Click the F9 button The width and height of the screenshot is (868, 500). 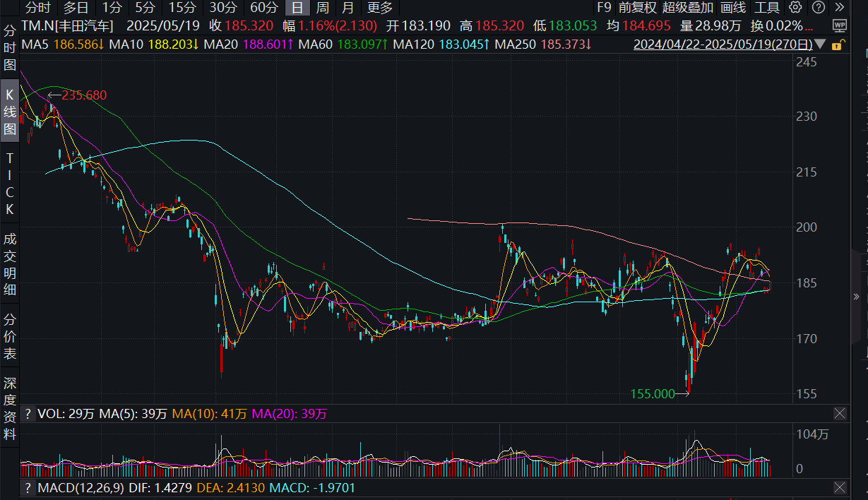(604, 8)
